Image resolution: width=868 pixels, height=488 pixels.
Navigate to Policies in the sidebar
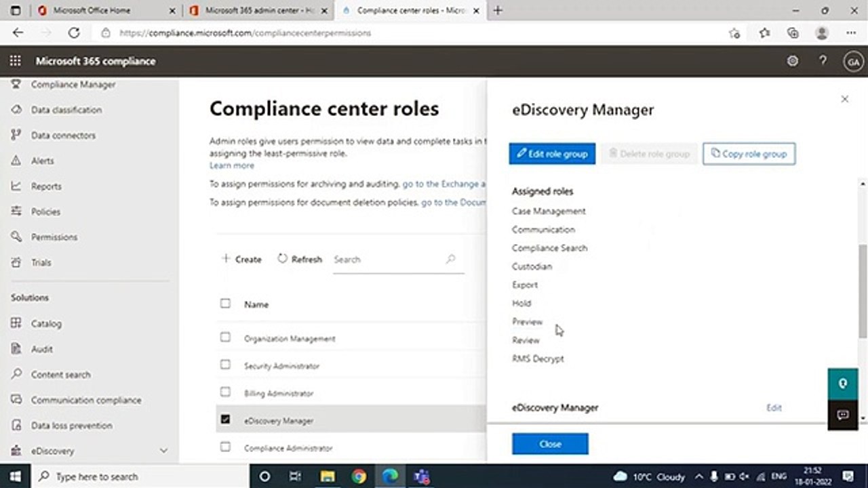pyautogui.click(x=45, y=211)
